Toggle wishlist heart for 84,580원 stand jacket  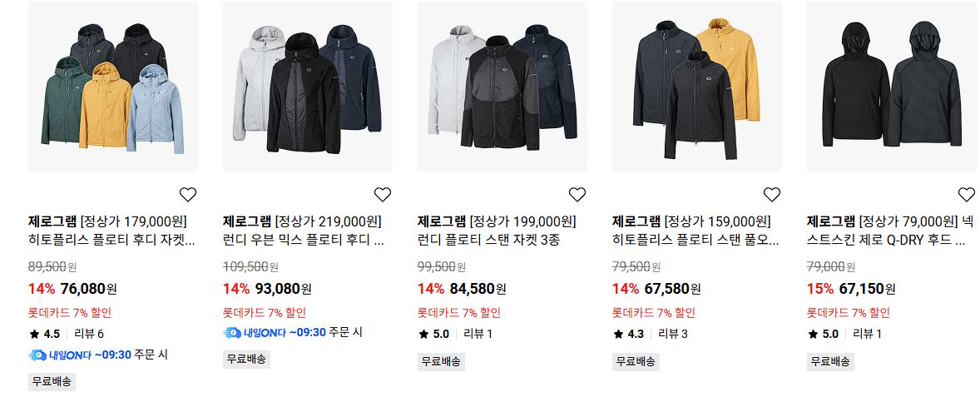click(577, 195)
